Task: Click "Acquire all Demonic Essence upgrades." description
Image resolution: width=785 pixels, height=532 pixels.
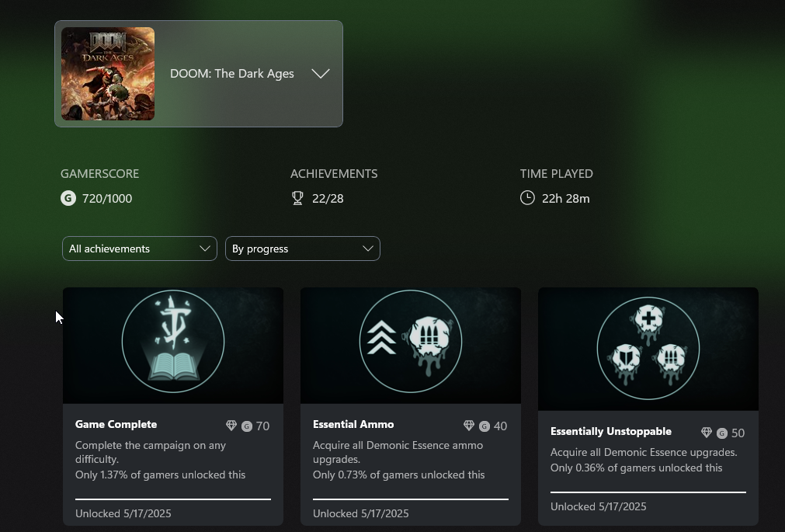Action: [x=644, y=452]
